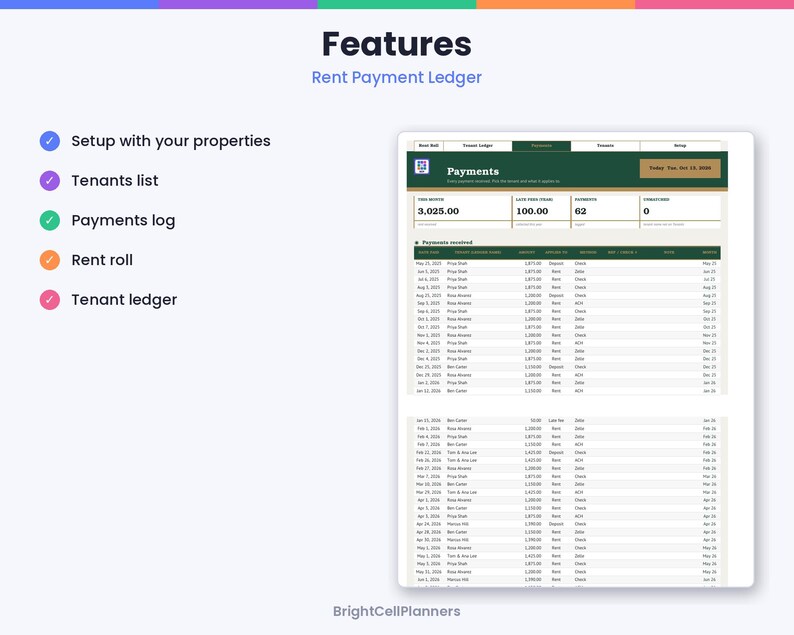Click the Jun 1, 2026 date cell
The image size is (794, 635).
428,580
